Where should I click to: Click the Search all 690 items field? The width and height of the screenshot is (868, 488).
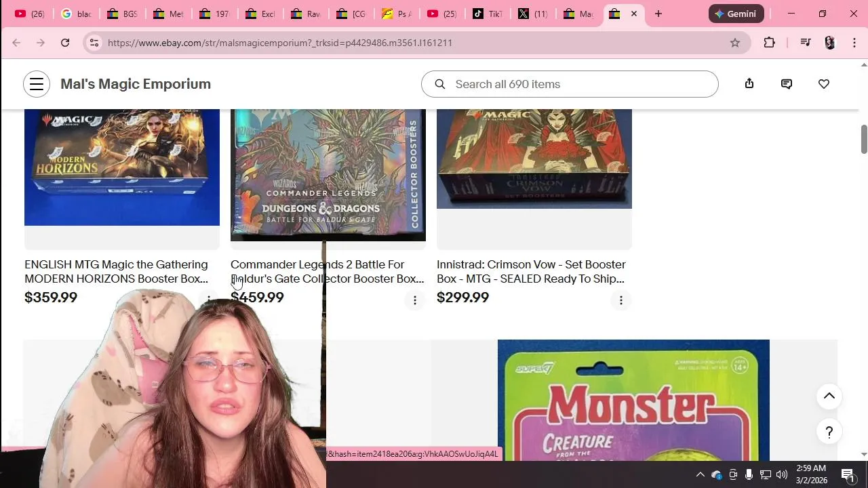(570, 84)
